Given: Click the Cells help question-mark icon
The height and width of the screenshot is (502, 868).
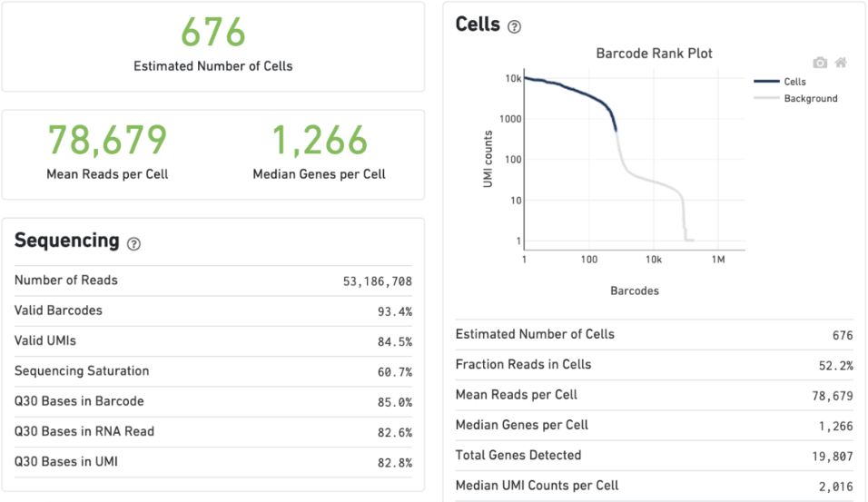Looking at the screenshot, I should (514, 27).
